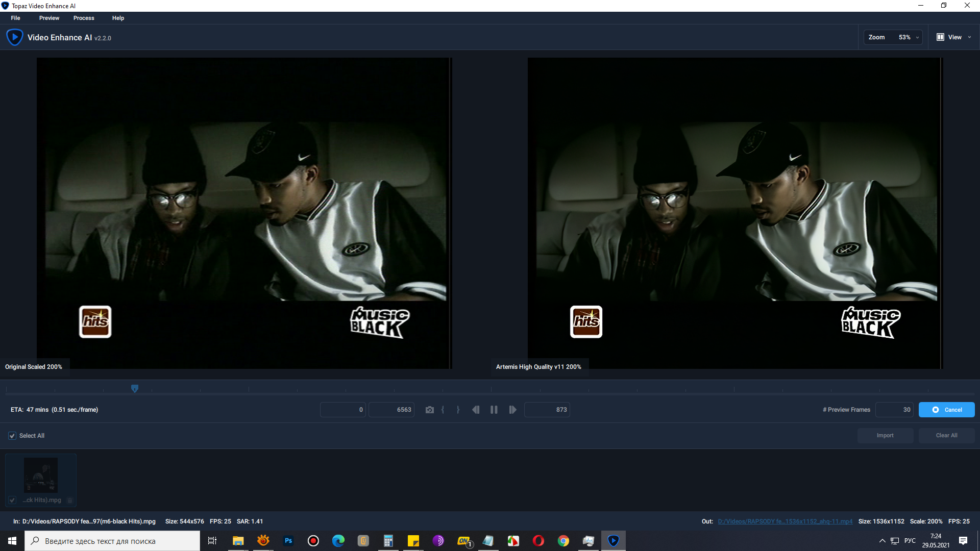Set trim start with left brace icon
980x551 pixels.
coord(443,410)
